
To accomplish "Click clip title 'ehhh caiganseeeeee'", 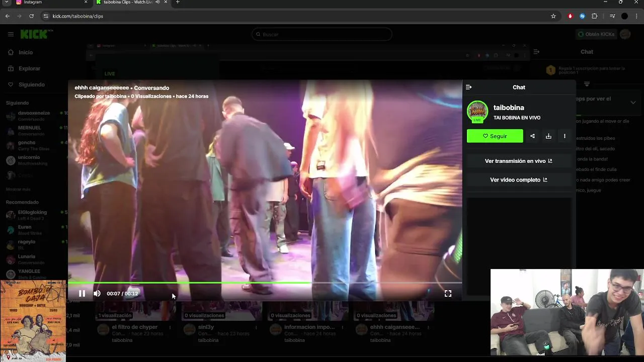I will tap(102, 88).
